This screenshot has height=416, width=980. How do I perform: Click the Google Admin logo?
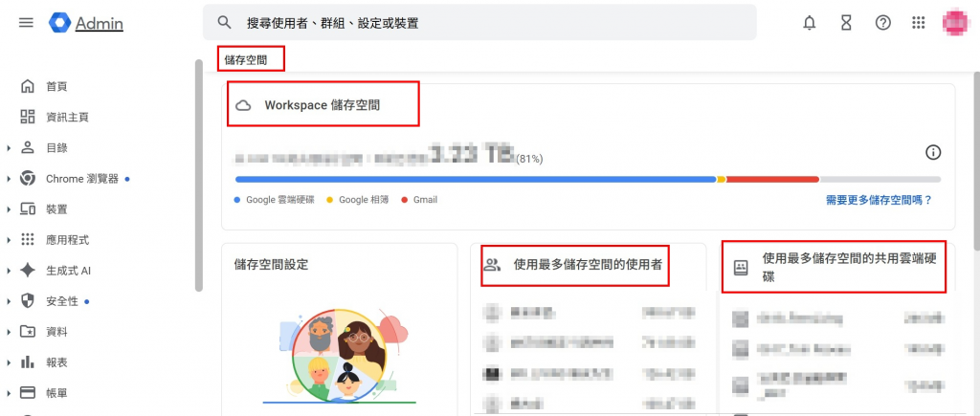click(x=59, y=23)
